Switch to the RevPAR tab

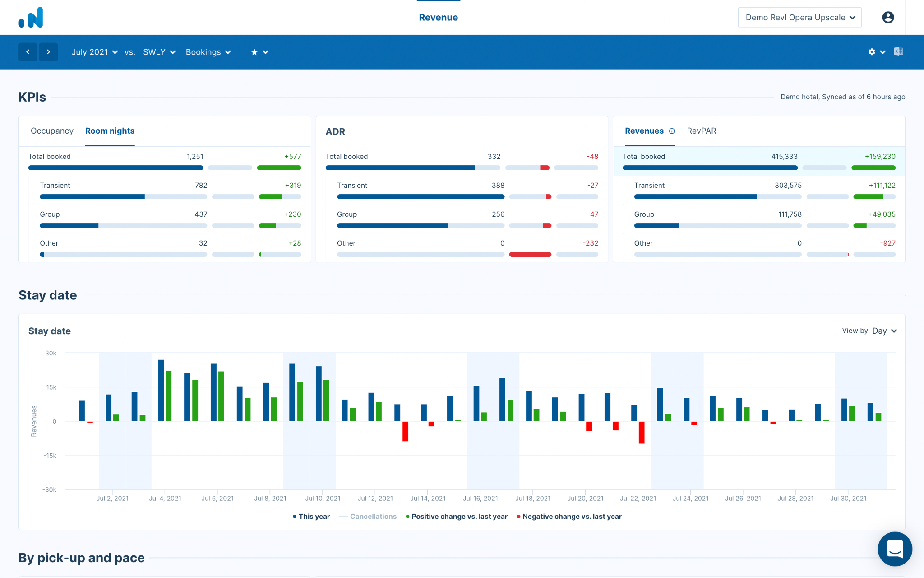coord(701,131)
